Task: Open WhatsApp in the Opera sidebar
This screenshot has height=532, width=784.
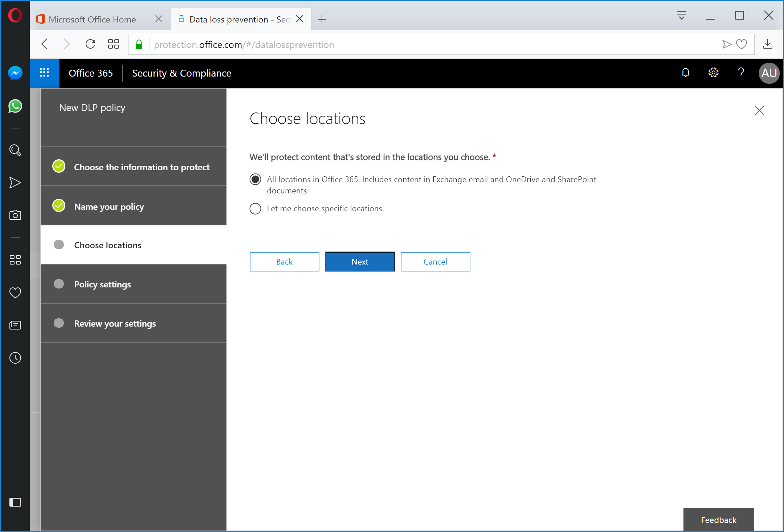Action: click(x=15, y=106)
